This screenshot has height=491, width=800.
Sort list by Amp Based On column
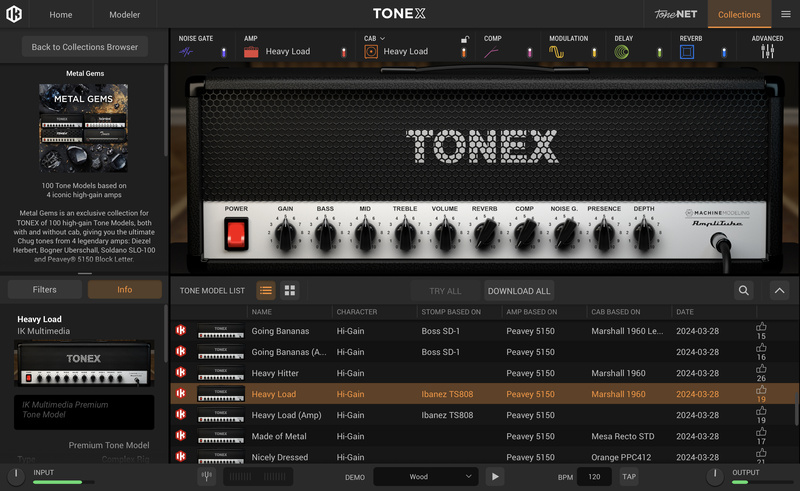(x=532, y=312)
